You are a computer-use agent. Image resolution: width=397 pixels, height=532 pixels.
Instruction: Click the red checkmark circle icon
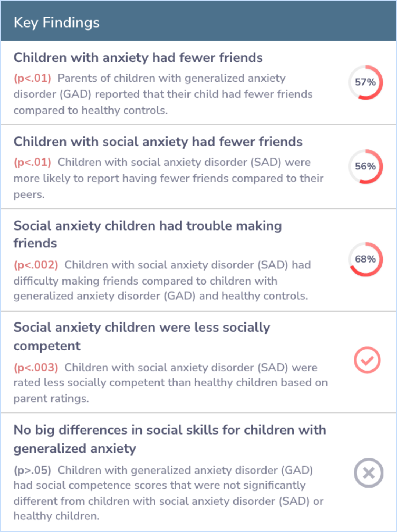(x=367, y=360)
